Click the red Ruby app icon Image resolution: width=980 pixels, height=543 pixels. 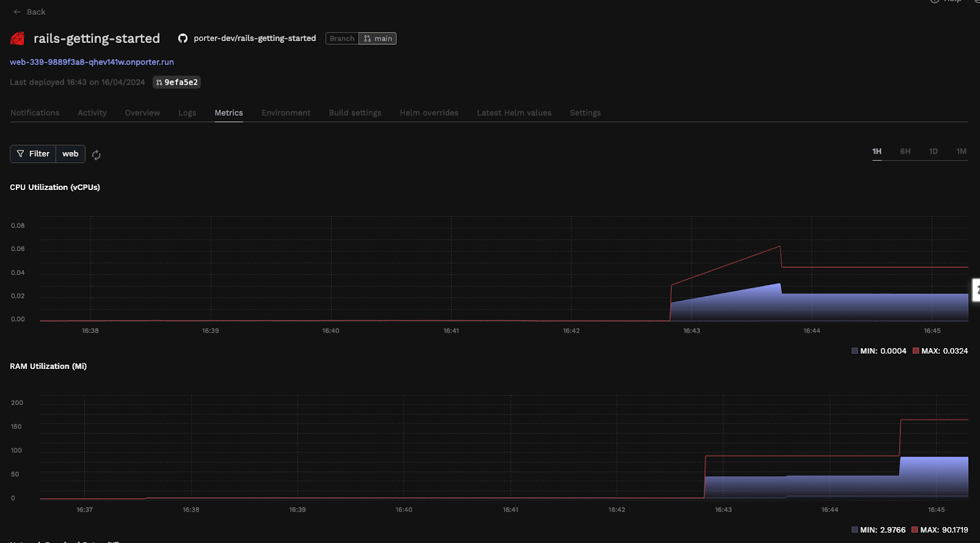[x=18, y=39]
